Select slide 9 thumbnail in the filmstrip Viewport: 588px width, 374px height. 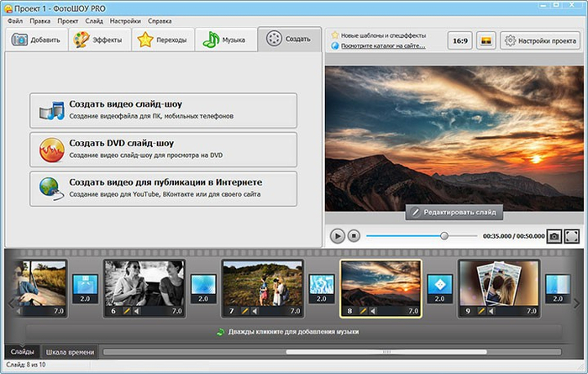coord(497,282)
